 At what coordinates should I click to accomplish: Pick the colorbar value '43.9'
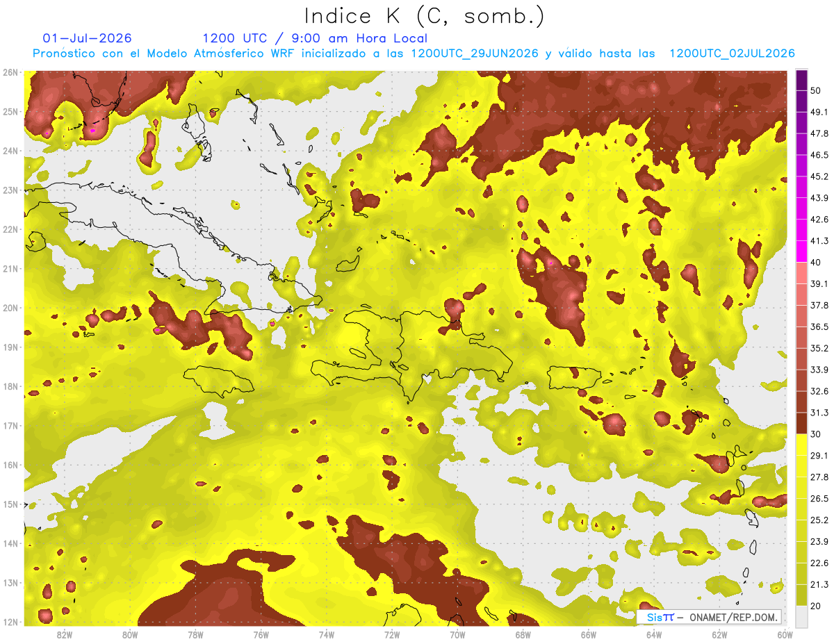point(819,198)
